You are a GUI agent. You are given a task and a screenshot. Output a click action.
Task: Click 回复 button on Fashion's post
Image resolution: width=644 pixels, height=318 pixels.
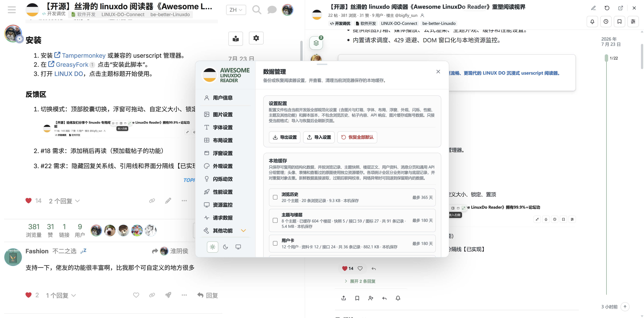[x=208, y=295]
